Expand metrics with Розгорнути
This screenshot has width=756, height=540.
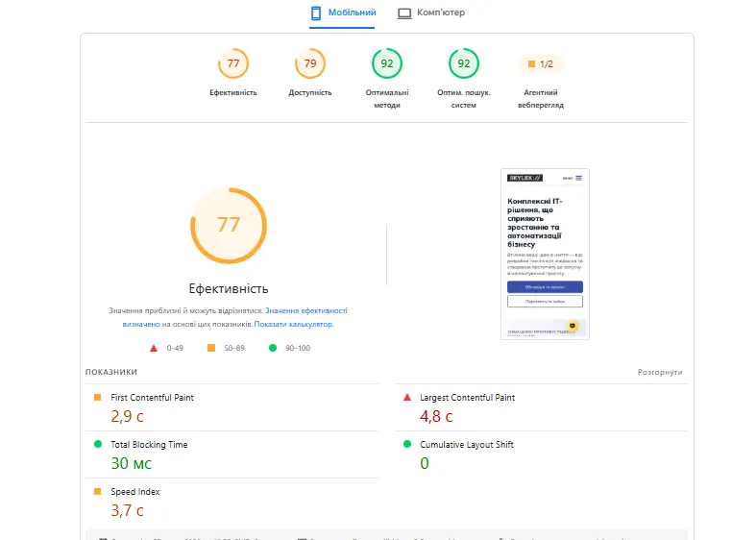click(x=660, y=372)
